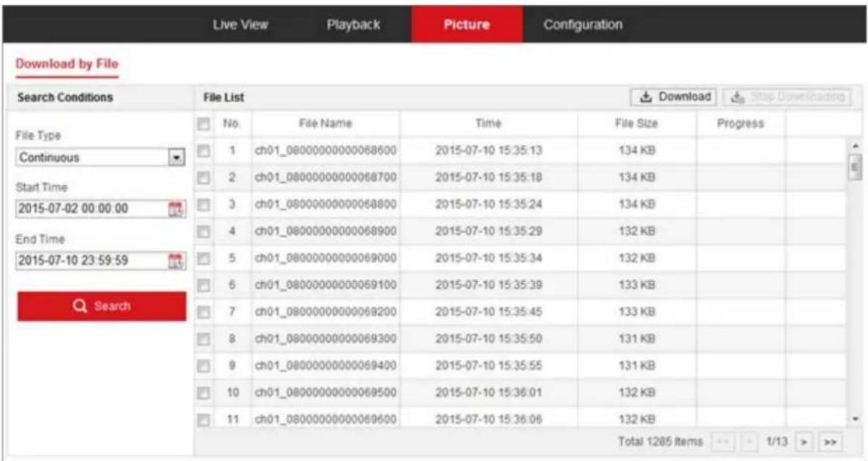Click the No. column header
The height and width of the screenshot is (461, 868).
[231, 123]
